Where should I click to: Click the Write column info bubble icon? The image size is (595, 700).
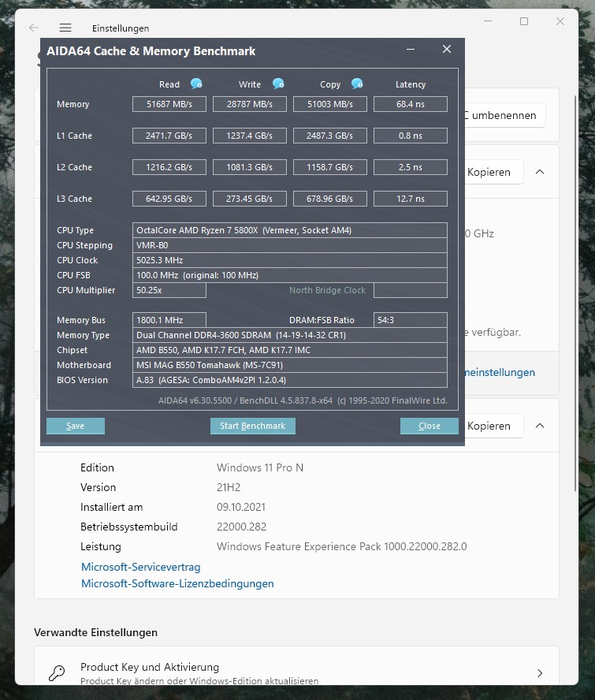278,84
